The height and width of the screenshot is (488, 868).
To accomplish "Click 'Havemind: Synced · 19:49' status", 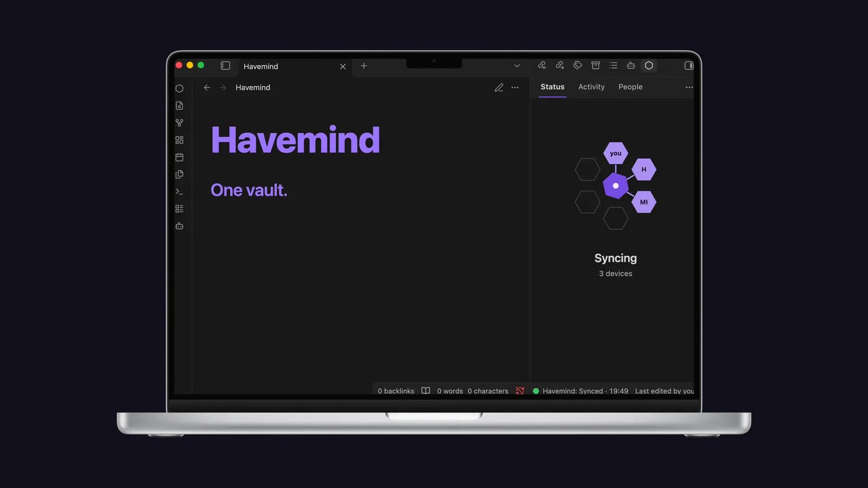I will pyautogui.click(x=580, y=391).
